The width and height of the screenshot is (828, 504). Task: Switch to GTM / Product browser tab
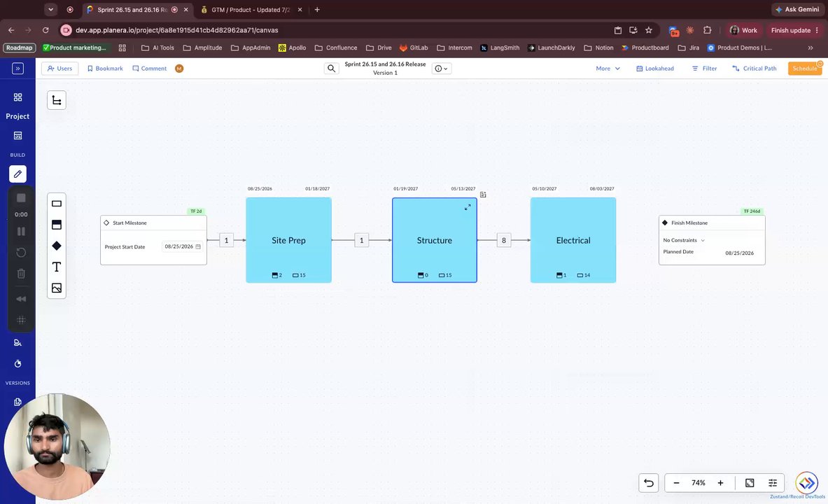click(x=251, y=10)
